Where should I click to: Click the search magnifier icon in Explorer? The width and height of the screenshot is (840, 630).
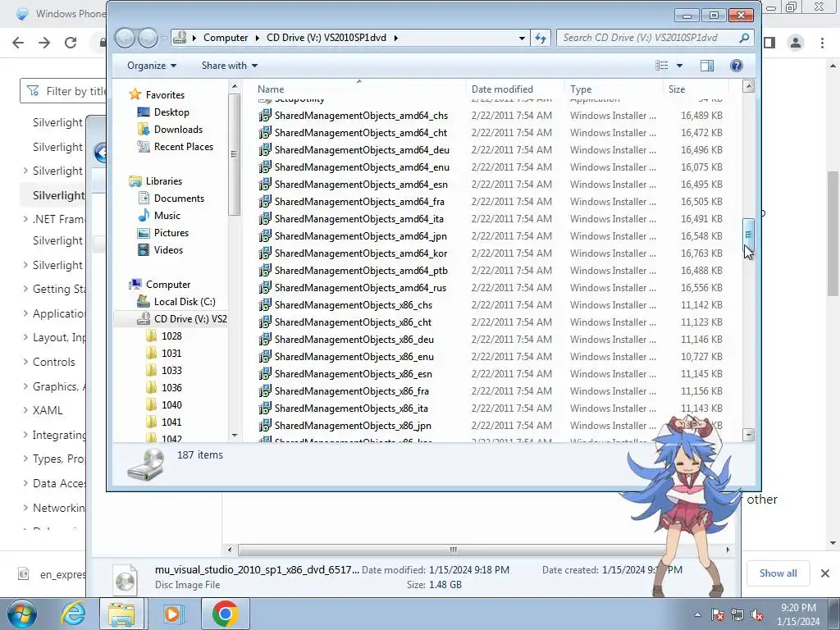pyautogui.click(x=744, y=38)
